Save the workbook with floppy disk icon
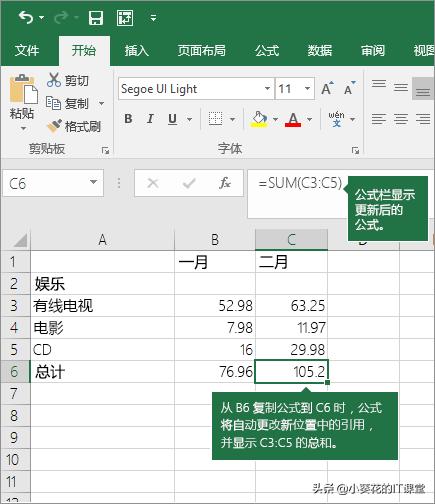 (96, 18)
